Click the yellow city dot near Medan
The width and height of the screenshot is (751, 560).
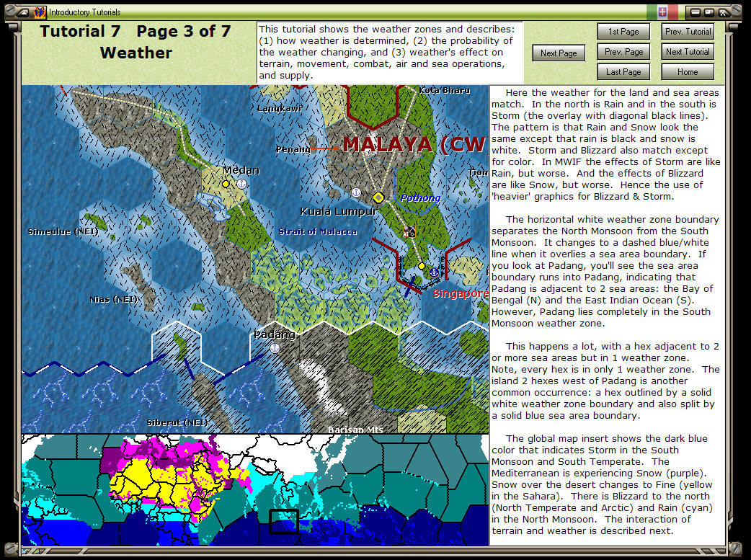click(x=226, y=184)
